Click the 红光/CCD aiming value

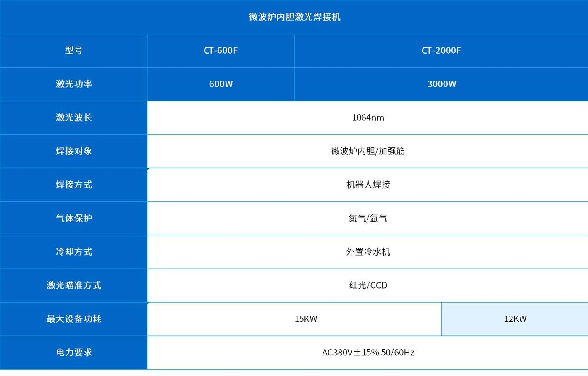coord(367,285)
